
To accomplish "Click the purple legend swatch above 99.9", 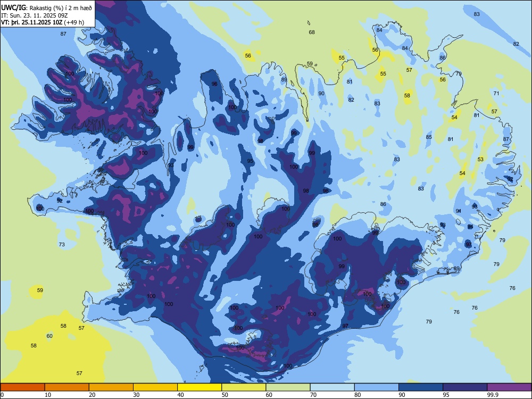I will 509,387.
